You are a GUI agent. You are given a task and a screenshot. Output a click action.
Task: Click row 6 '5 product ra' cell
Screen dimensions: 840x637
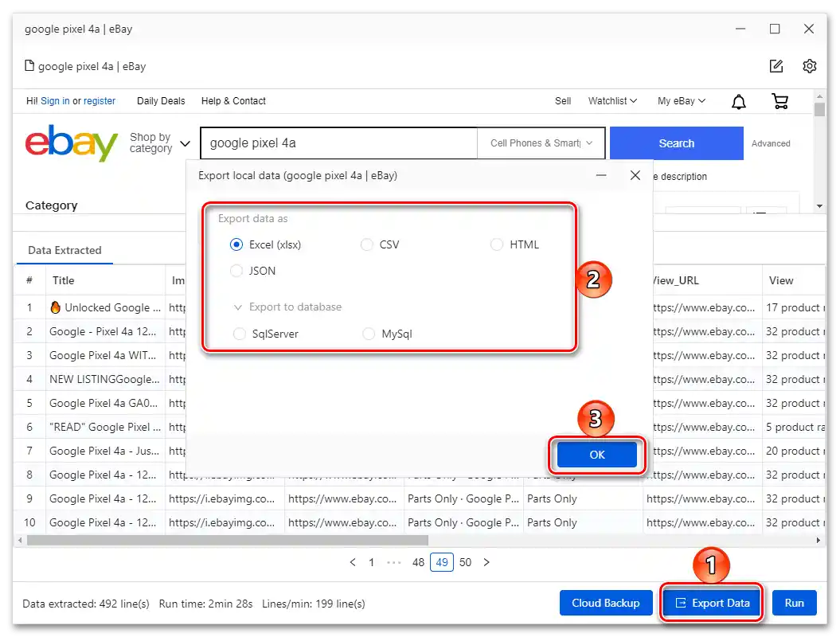[x=795, y=427]
